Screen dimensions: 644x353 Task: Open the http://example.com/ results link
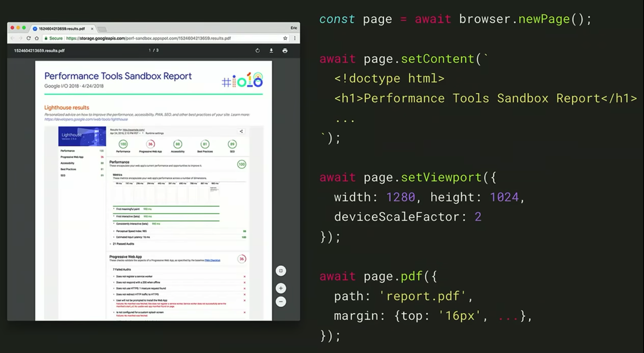tap(134, 130)
